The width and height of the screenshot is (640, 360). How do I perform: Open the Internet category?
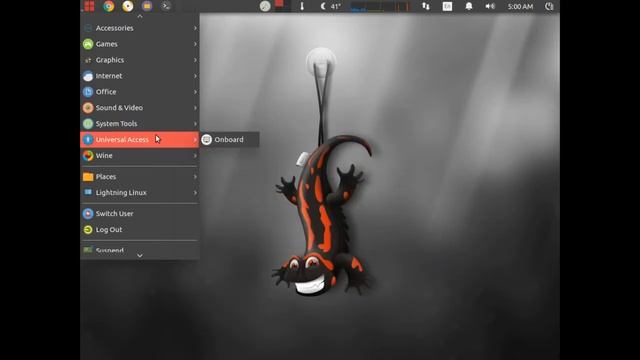(140, 76)
